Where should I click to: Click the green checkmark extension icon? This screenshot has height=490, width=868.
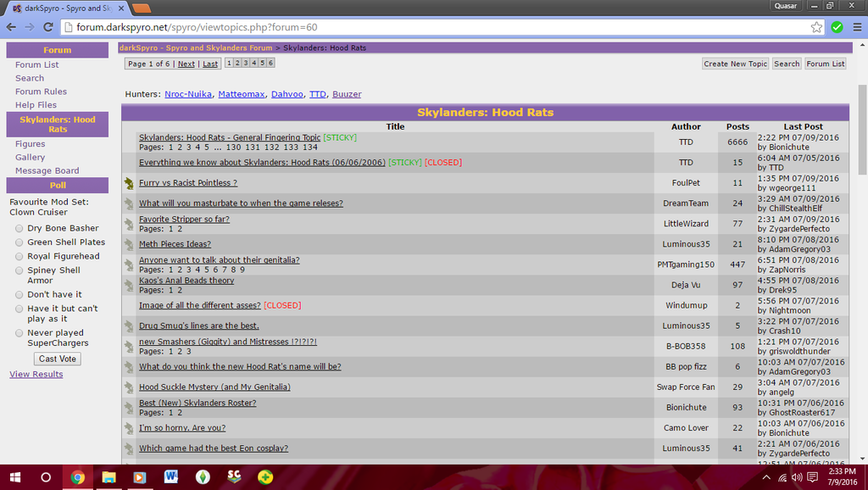pos(837,27)
